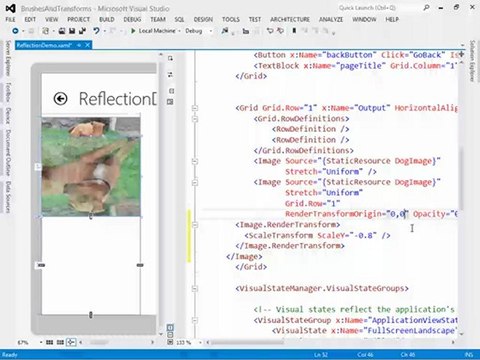Open the designer 67% zoom dropdown
Screen dimensions: 480x360
coord(41,342)
